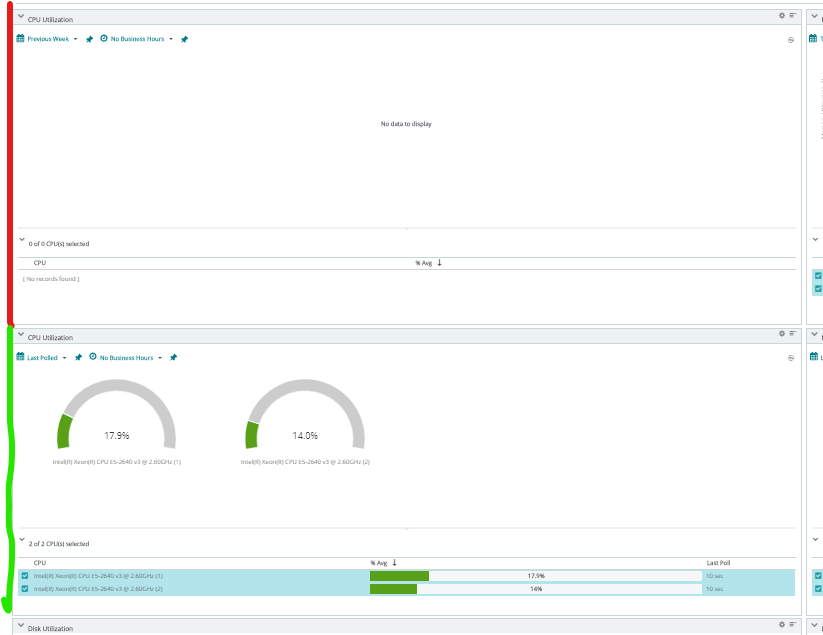823x635 pixels.
Task: Click the 17.9% CPU gauge
Action: tap(117, 415)
